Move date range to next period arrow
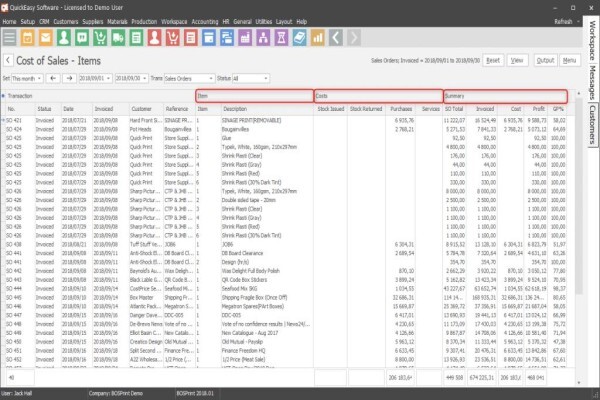This screenshot has width=600, height=400. tap(69, 78)
